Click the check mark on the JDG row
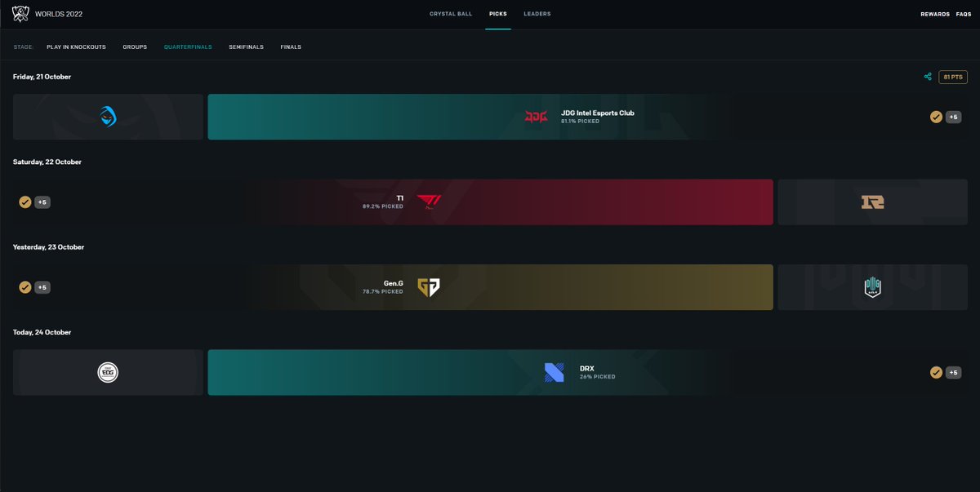980x492 pixels. click(936, 117)
